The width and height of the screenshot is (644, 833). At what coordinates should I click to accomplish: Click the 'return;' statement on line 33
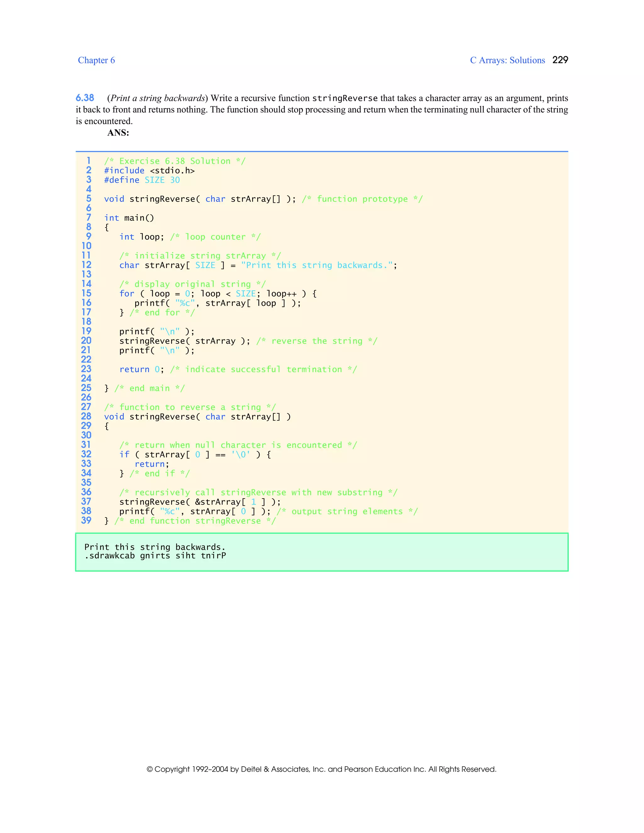(152, 464)
